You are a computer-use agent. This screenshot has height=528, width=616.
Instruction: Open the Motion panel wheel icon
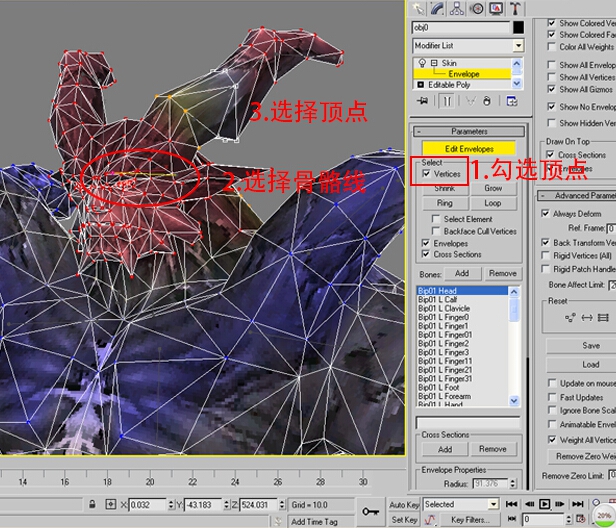pyautogui.click(x=477, y=8)
